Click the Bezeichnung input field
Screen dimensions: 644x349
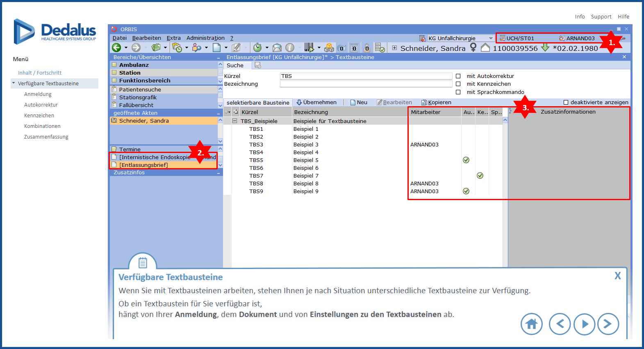tap(366, 84)
